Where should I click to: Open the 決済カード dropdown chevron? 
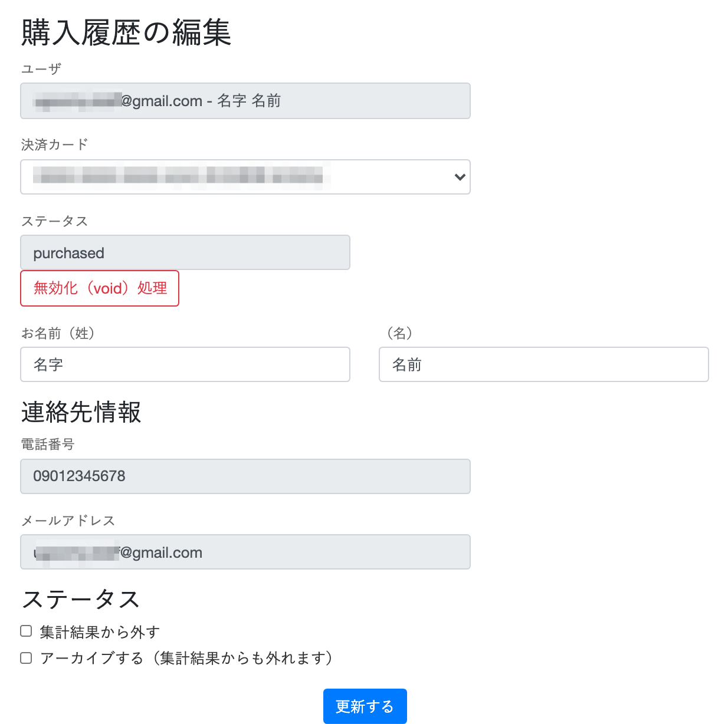460,177
